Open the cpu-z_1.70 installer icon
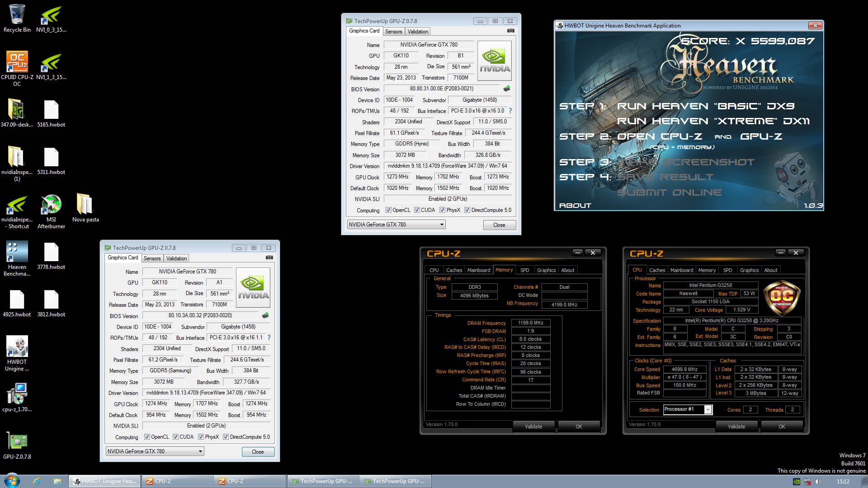The height and width of the screenshot is (488, 868). coord(17,398)
